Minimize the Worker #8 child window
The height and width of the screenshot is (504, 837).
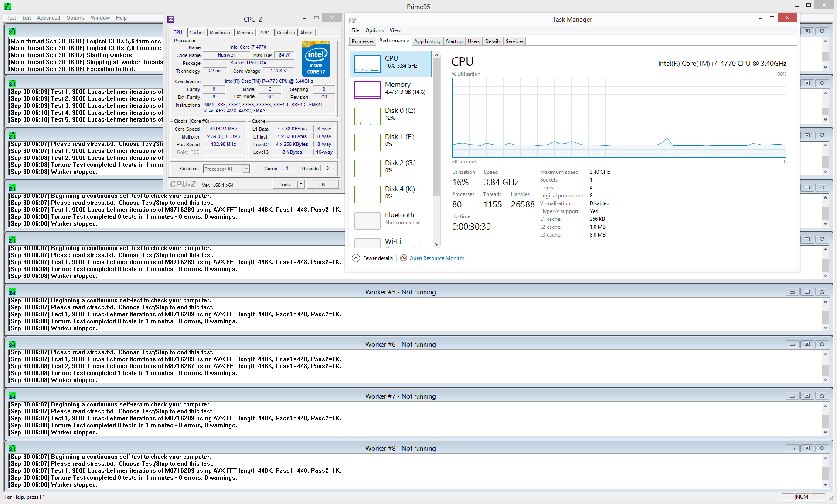pyautogui.click(x=792, y=449)
